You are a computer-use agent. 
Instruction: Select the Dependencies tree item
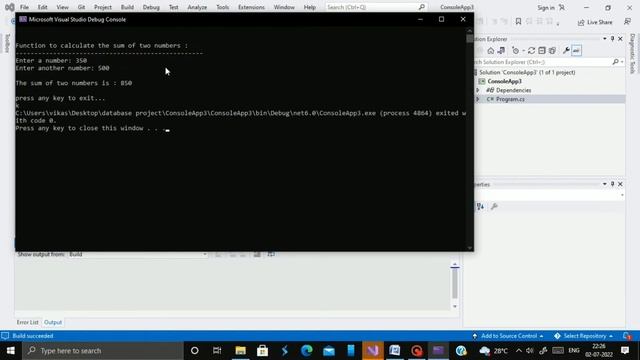513,90
